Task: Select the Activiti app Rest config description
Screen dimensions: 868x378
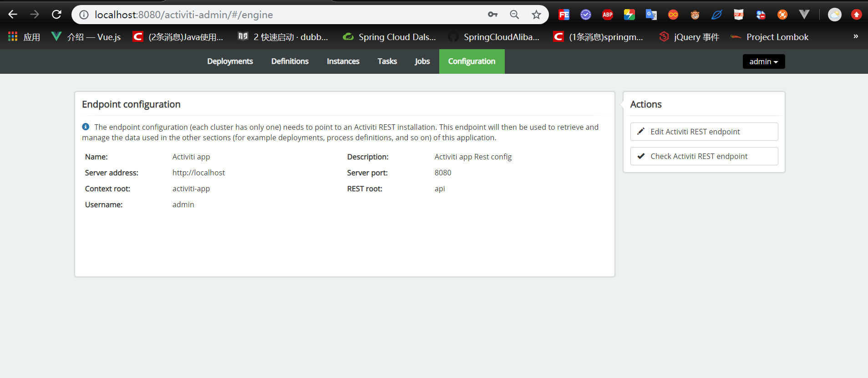Action: [473, 157]
